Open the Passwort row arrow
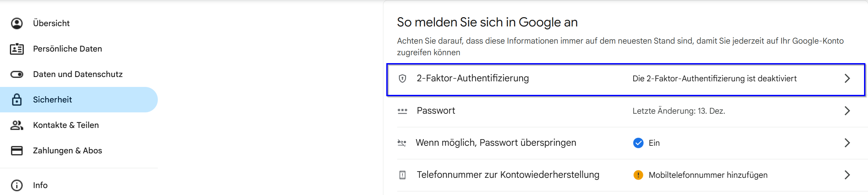Screen dimensions: 868x195 pyautogui.click(x=847, y=111)
